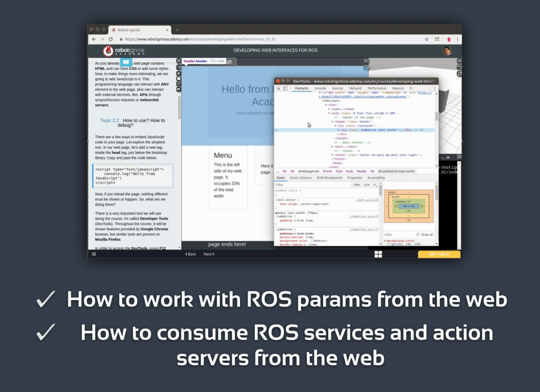Screen dimensions: 540x392
Task: Open the user profile avatar
Action: pyautogui.click(x=447, y=51)
